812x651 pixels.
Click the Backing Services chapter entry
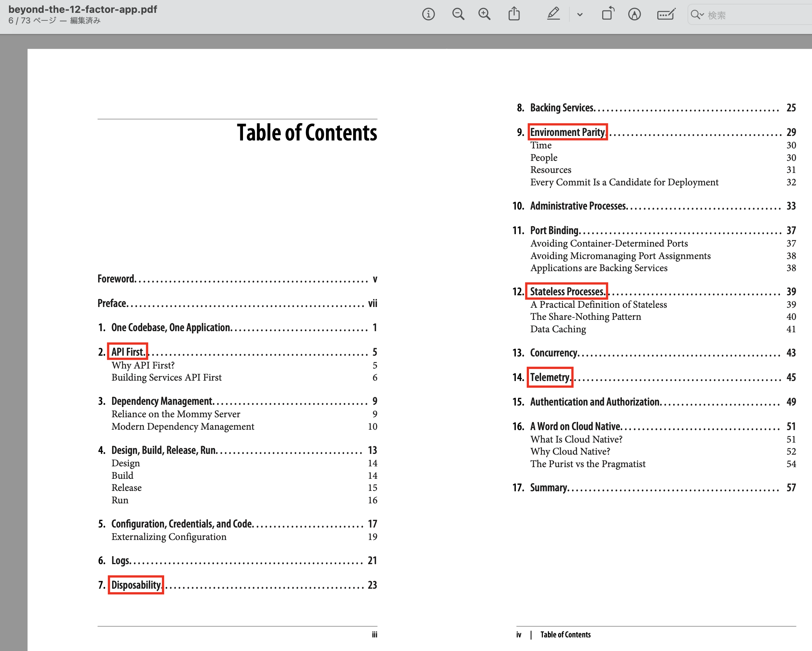562,108
